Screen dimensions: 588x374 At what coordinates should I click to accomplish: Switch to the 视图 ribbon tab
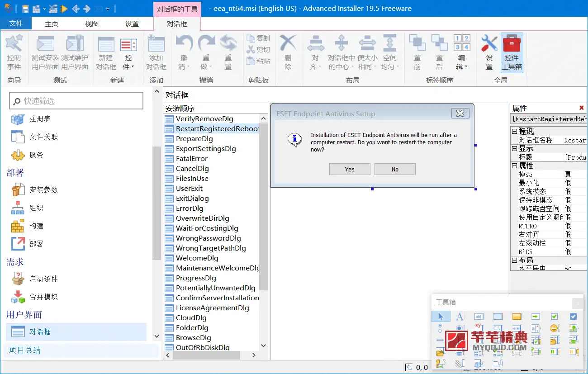pos(91,24)
